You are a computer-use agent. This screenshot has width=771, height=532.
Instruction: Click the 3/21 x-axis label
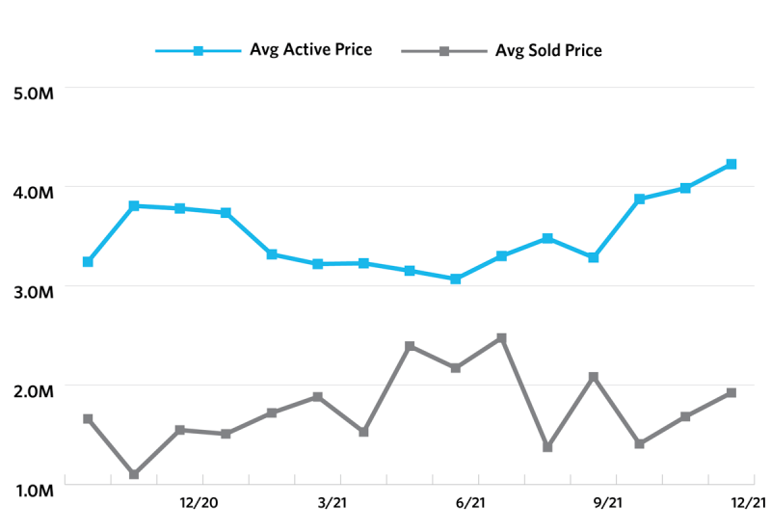click(x=332, y=502)
